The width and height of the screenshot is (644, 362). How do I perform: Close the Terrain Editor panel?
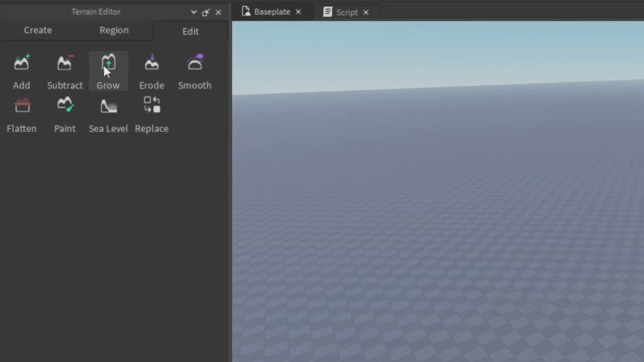coord(218,13)
